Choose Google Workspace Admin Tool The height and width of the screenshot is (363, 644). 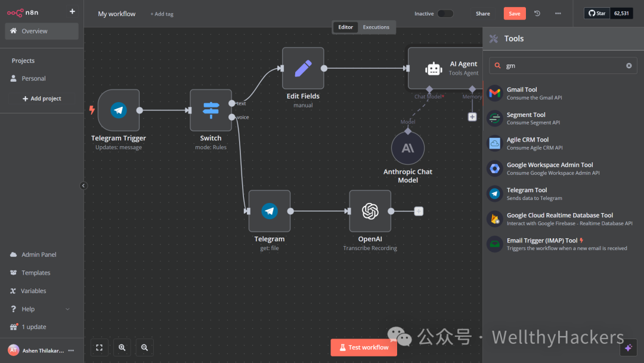pyautogui.click(x=563, y=168)
